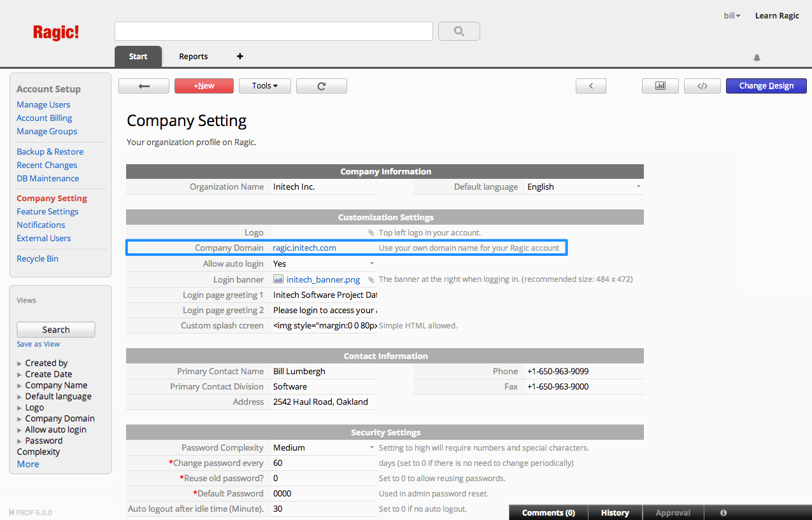Click the Company Domain field ragic.initech.com
The height and width of the screenshot is (520, 812).
pos(324,248)
